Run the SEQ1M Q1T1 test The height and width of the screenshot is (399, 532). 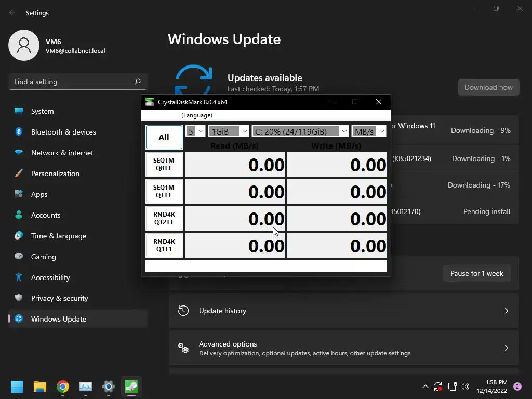tap(164, 191)
